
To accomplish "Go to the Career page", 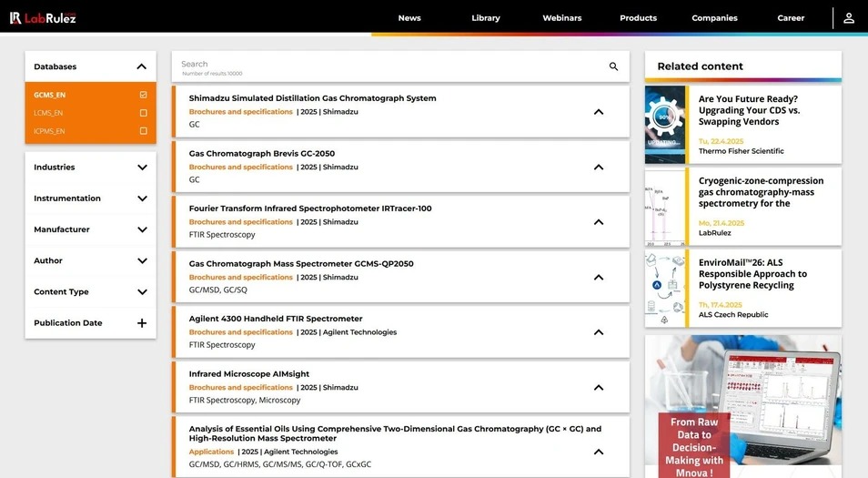I will 791,17.
